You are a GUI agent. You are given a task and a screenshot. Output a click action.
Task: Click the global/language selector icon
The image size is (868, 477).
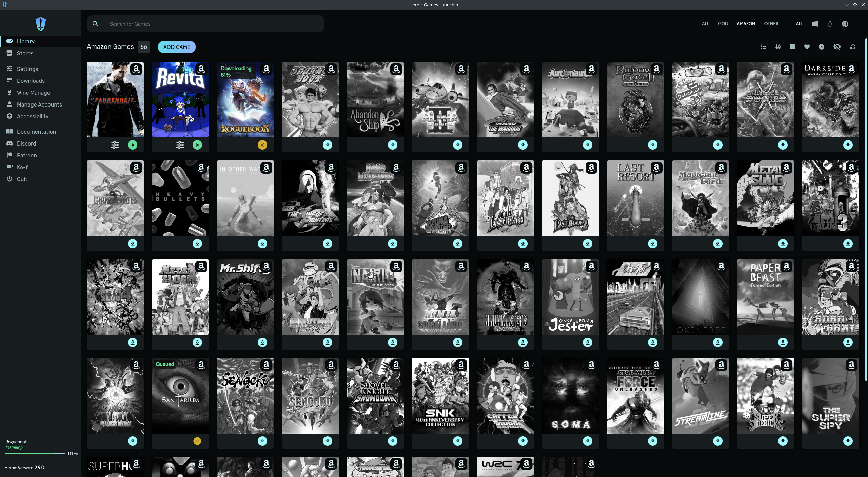(846, 24)
